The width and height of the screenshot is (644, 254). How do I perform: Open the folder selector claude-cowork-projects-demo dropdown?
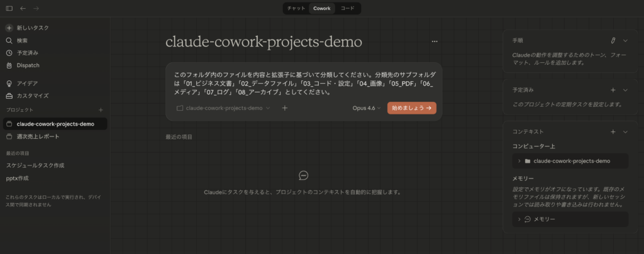223,108
